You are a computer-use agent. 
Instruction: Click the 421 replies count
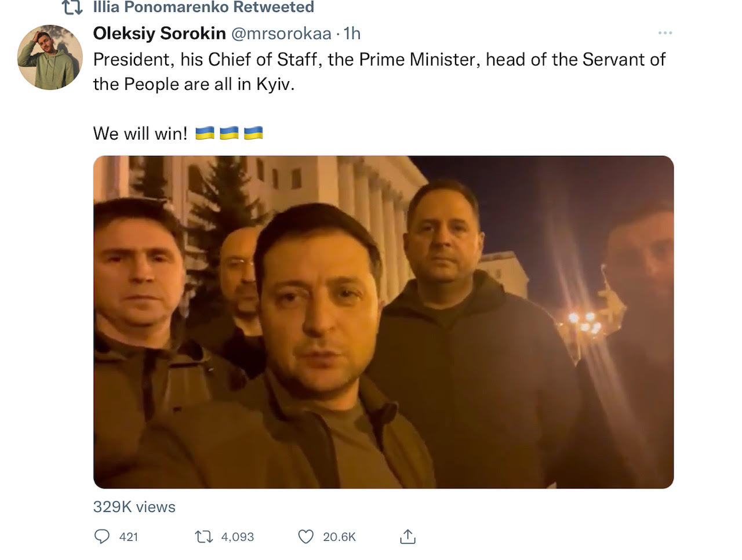(x=129, y=537)
